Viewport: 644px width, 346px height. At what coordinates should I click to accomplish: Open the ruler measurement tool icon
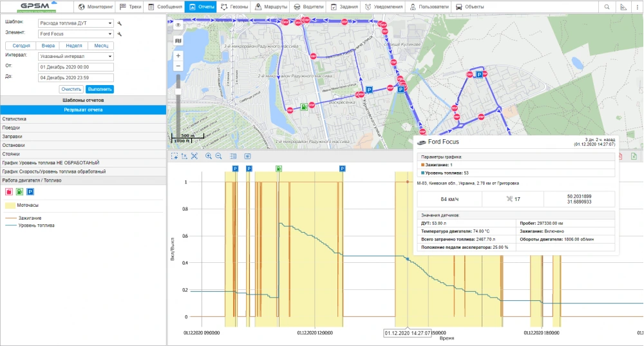tap(623, 7)
